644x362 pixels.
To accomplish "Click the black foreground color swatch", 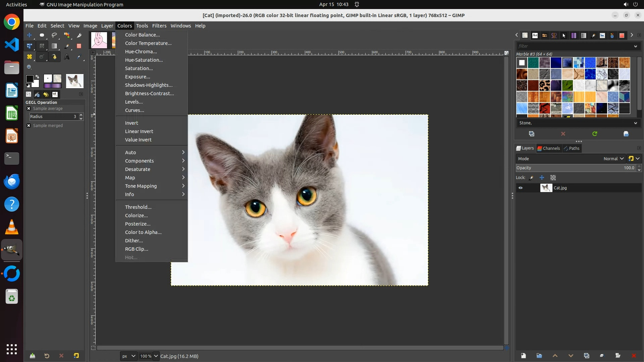I will [29, 79].
